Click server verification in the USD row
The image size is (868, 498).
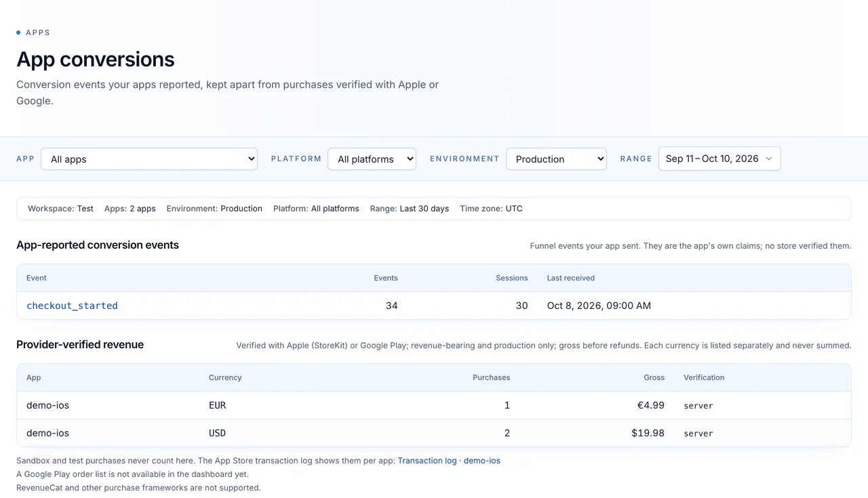click(x=698, y=434)
